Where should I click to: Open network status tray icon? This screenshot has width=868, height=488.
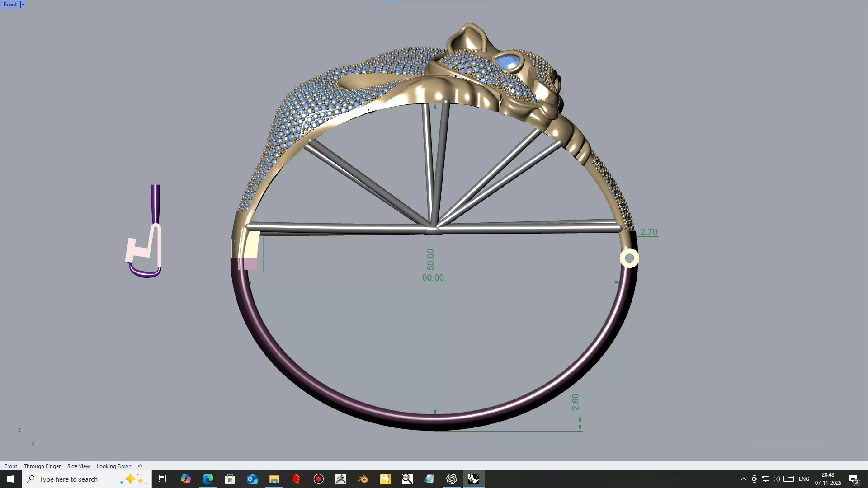(x=765, y=479)
